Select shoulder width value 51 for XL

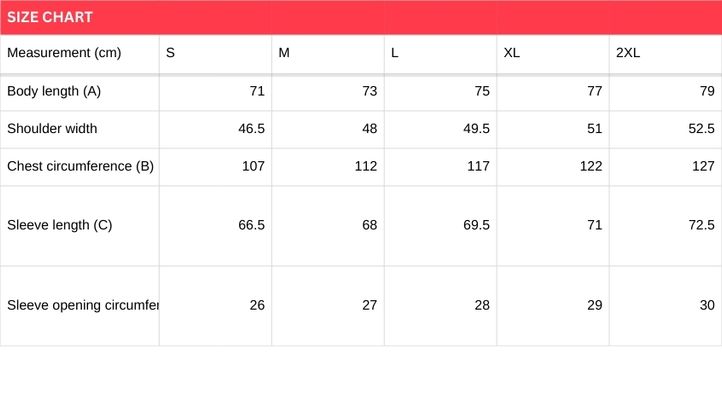(x=594, y=129)
